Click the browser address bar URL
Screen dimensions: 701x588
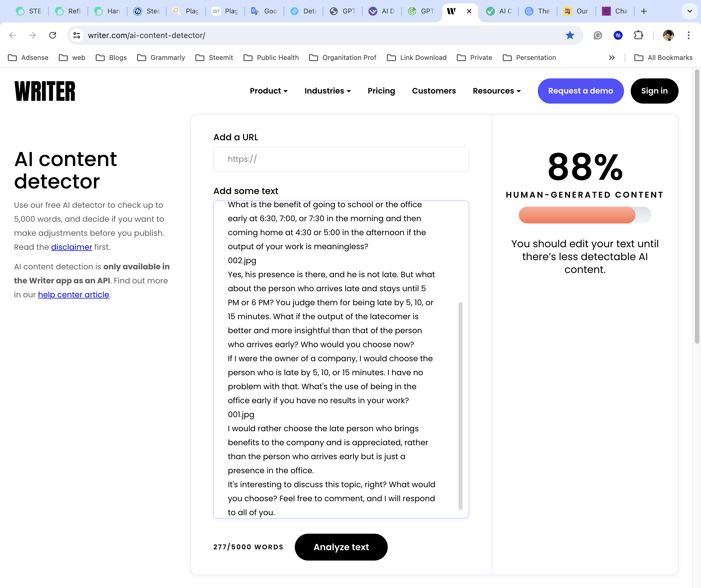coord(146,35)
